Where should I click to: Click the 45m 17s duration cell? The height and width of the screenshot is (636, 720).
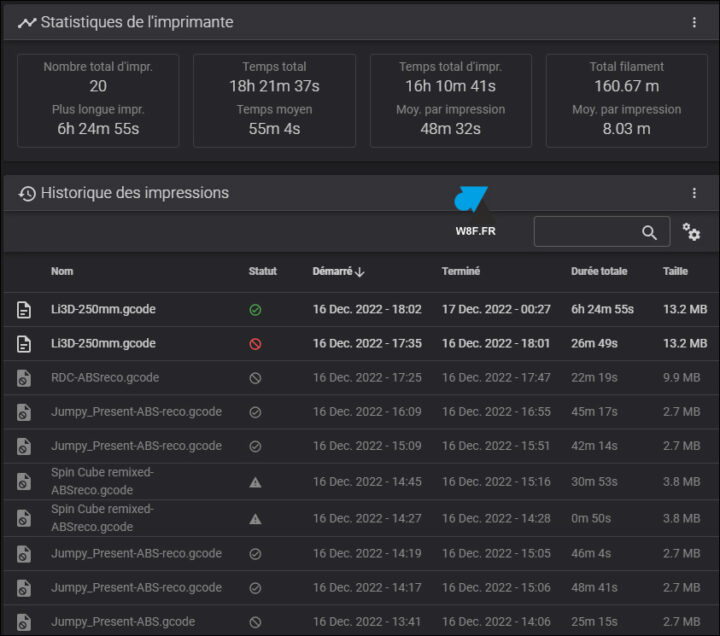point(594,412)
